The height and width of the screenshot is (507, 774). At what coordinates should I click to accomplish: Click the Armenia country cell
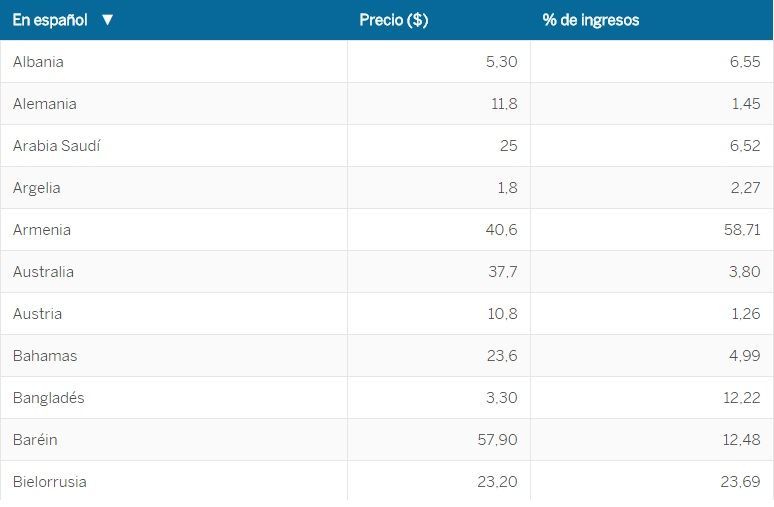click(x=41, y=230)
